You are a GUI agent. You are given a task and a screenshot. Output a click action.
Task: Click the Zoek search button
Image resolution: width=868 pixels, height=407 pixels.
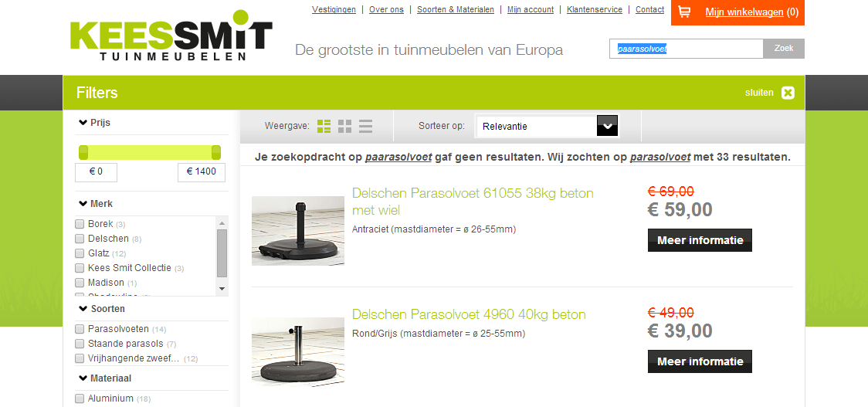tap(784, 48)
